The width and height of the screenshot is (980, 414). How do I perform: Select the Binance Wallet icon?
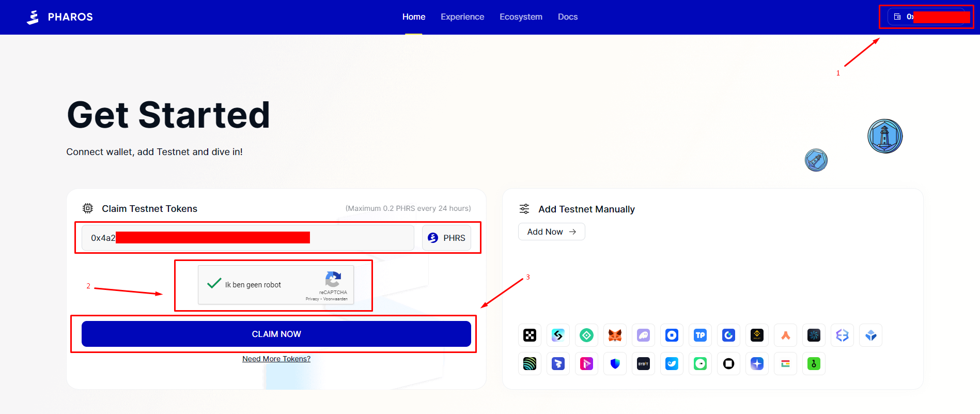pos(757,335)
